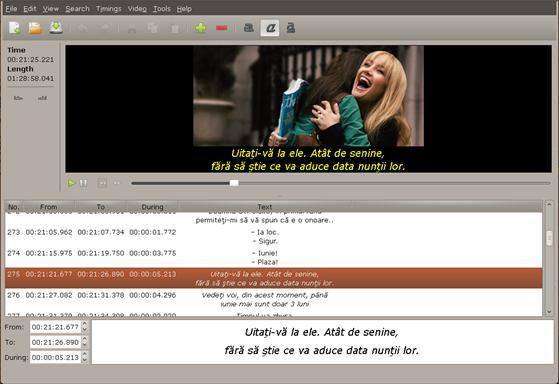Increase the From time with up arrow
559x384 pixels.
point(84,324)
